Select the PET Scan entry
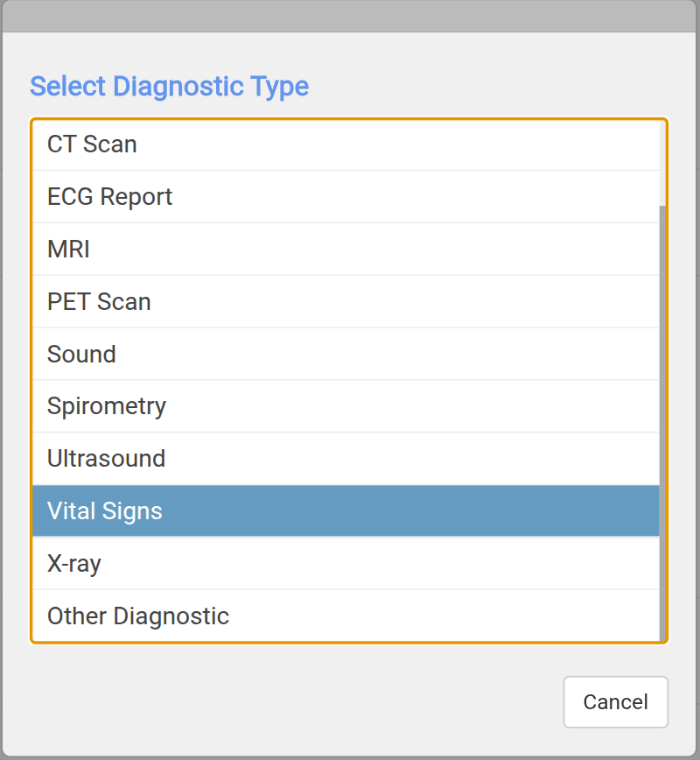The height and width of the screenshot is (760, 700). coord(99,302)
